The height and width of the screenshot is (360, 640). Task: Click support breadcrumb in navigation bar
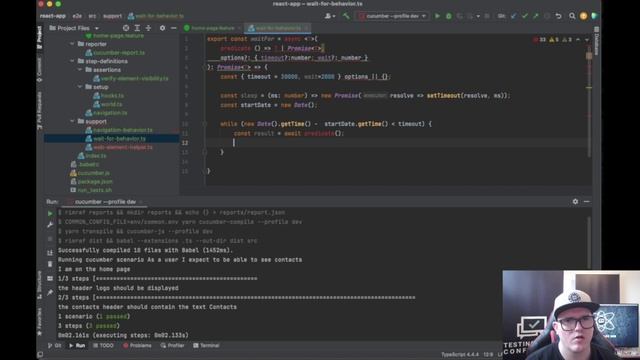click(112, 16)
